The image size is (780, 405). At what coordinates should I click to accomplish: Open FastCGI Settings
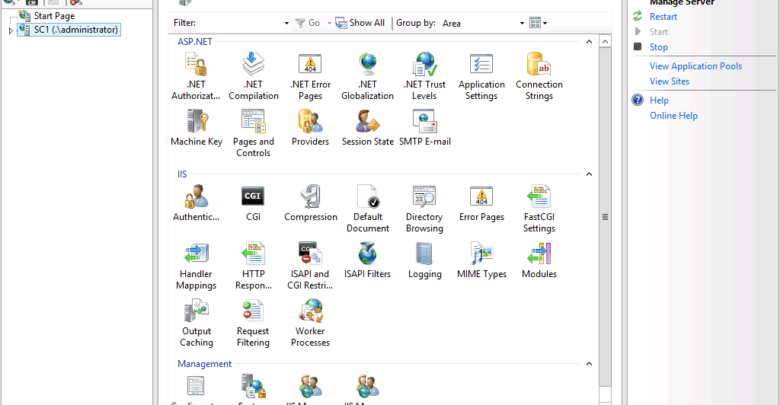539,209
